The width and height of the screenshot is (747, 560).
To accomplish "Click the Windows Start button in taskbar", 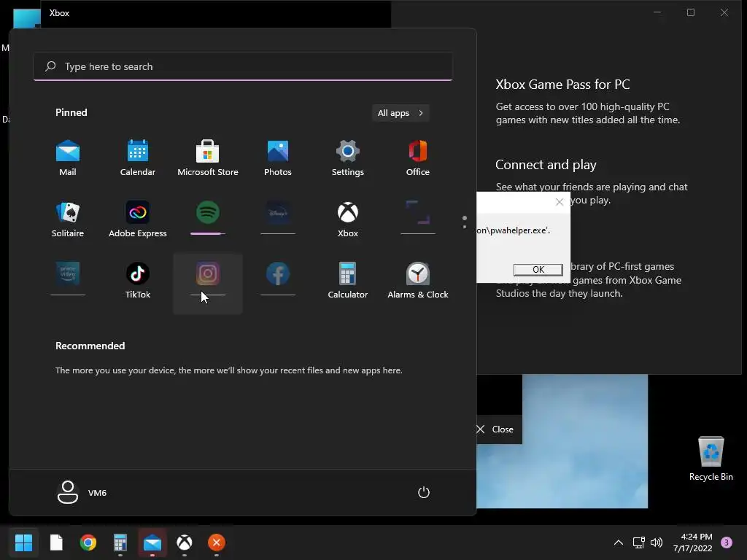I will (23, 542).
